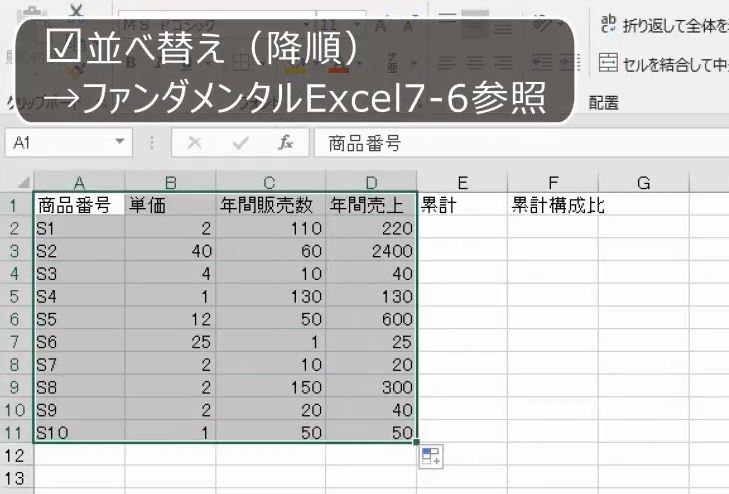This screenshot has width=729, height=494.
Task: Select column E header
Action: click(x=462, y=182)
